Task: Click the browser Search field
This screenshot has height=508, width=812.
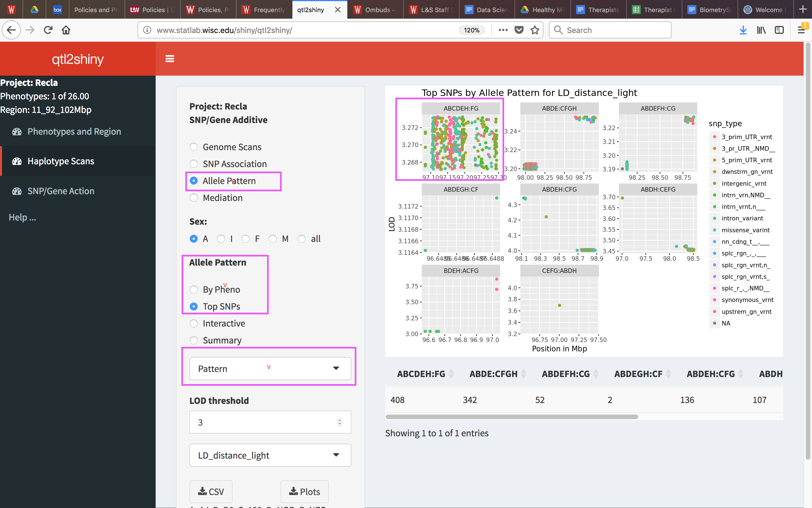Action: (x=610, y=30)
